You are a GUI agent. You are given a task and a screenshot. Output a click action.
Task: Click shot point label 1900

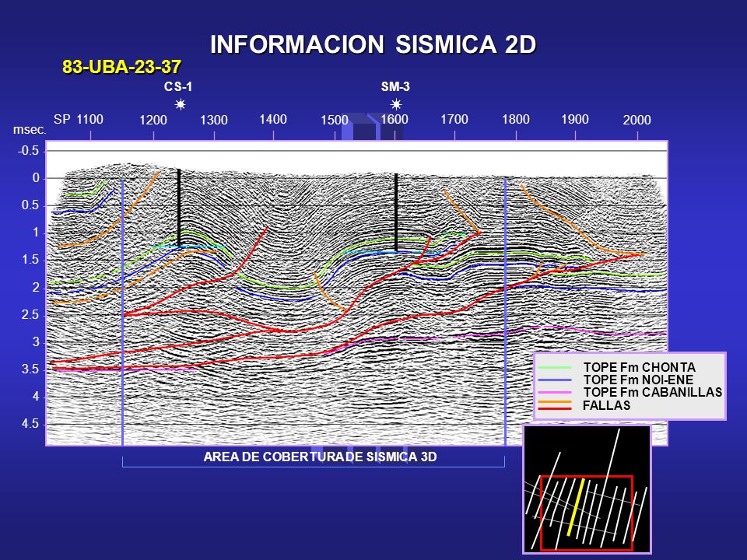[x=575, y=120]
